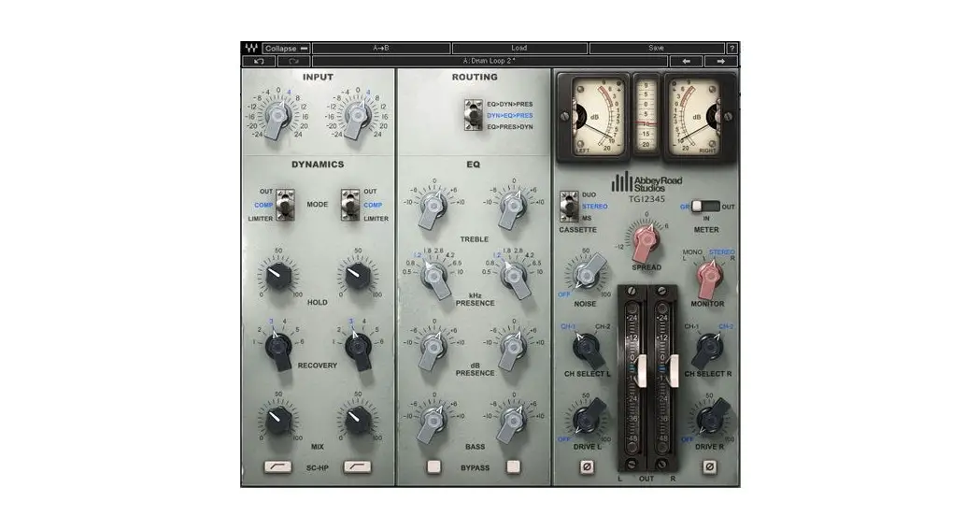Click the left INPUT knob
Image resolution: width=980 pixels, height=531 pixels.
(x=277, y=117)
